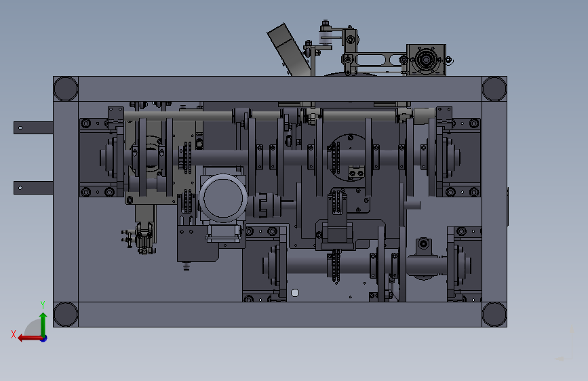Select the upper protruding bracket on the frame's left side
The height and width of the screenshot is (381, 588).
[33, 128]
